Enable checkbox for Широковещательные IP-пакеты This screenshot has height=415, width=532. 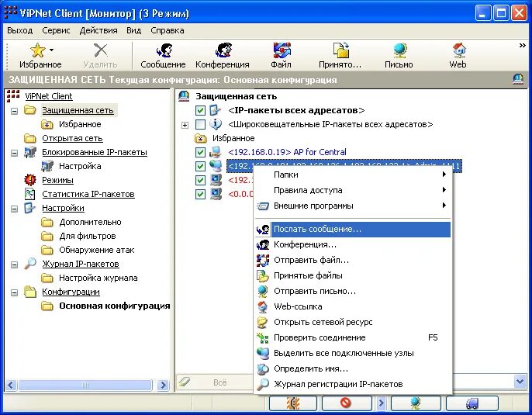[x=200, y=124]
